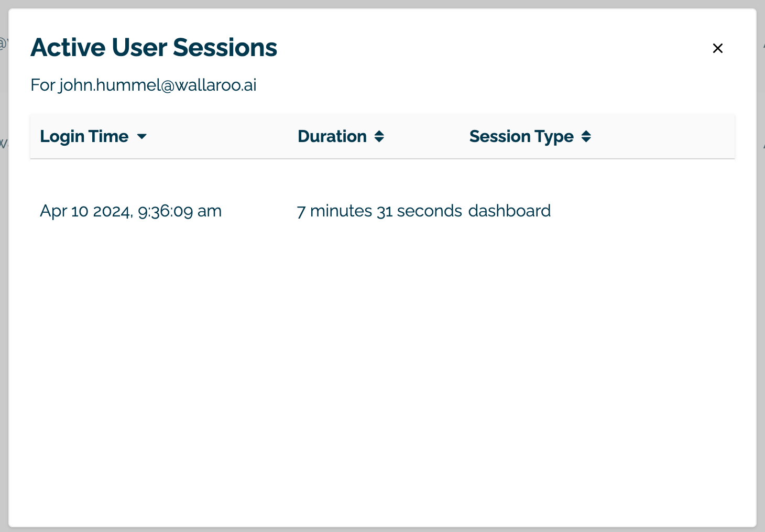Image resolution: width=765 pixels, height=532 pixels.
Task: Click the 9:36:09 am time value
Action: pos(180,211)
